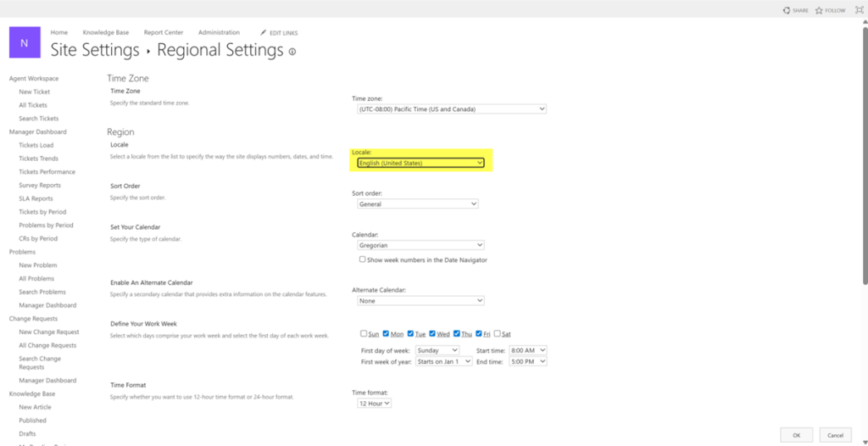Click the Cancel button
The width and height of the screenshot is (868, 446).
[x=835, y=435]
